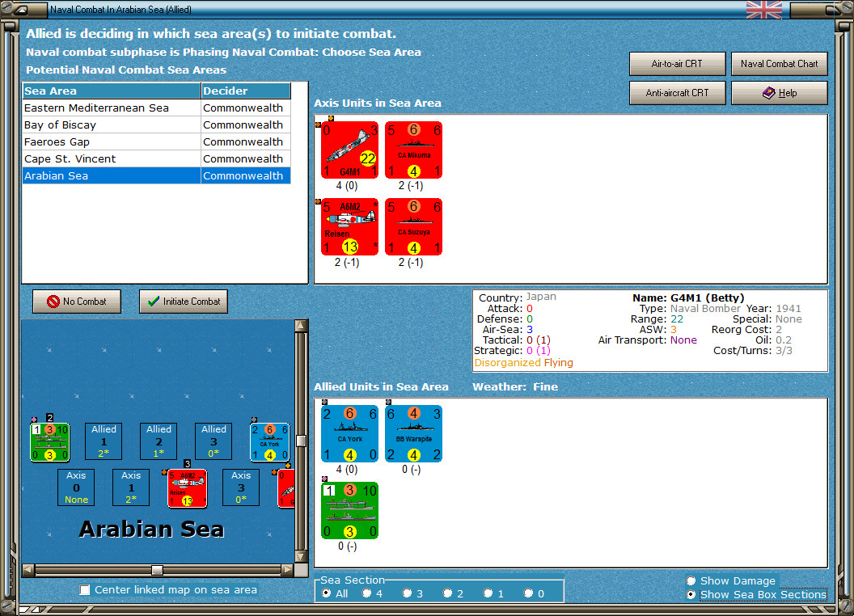
Task: Click map horizontal scrollbar left arrow
Action: pos(28,570)
